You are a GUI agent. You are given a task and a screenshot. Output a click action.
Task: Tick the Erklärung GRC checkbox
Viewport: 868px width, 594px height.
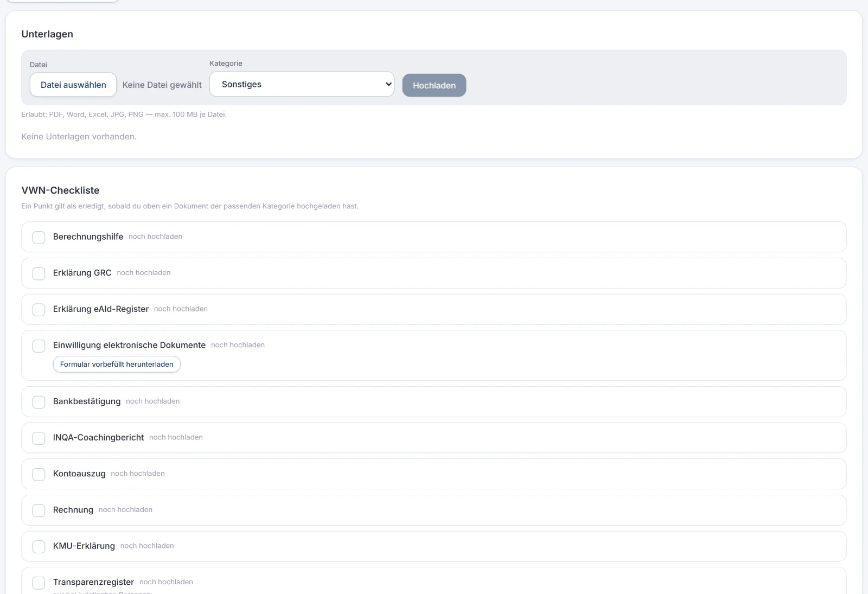(x=39, y=273)
